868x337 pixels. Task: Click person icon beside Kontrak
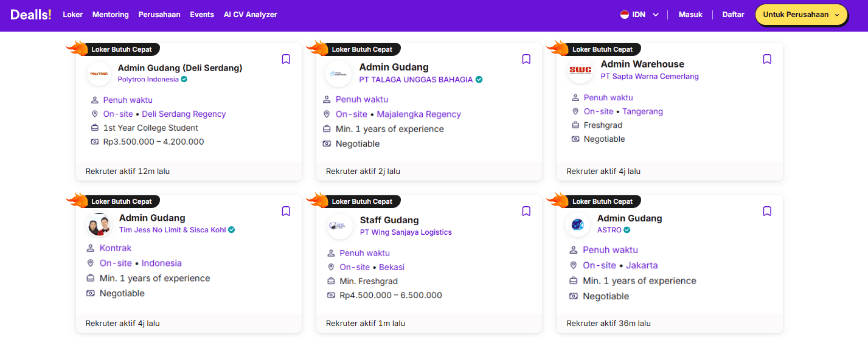click(91, 248)
